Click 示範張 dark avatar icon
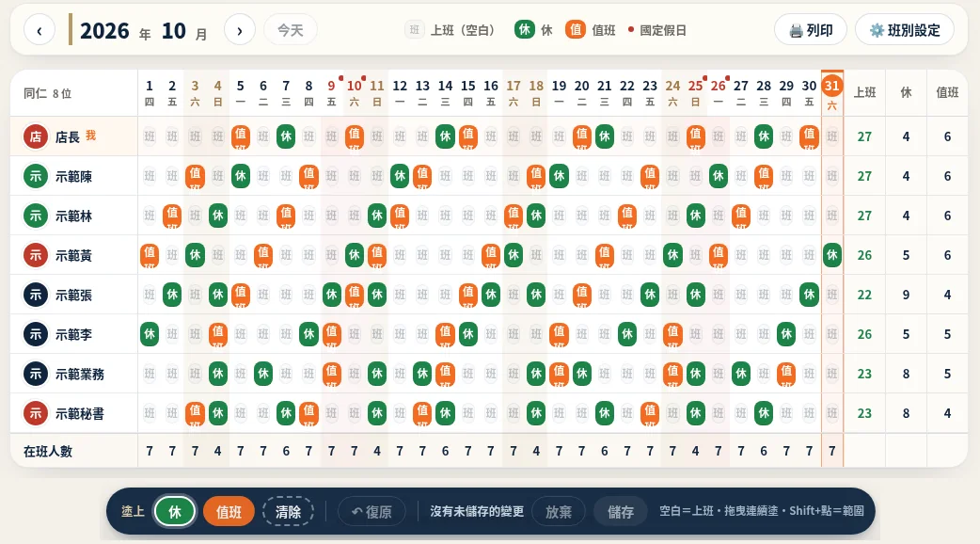This screenshot has width=980, height=544. coord(36,295)
